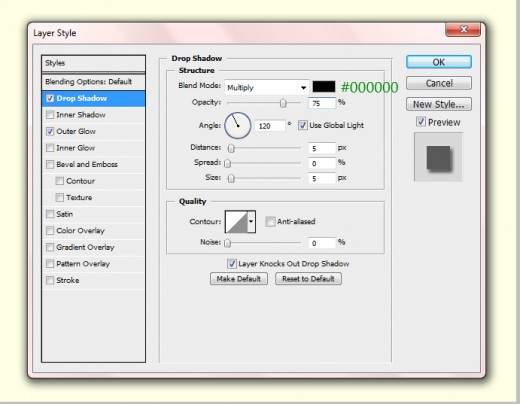
Task: Click the Size value field
Action: click(x=321, y=179)
